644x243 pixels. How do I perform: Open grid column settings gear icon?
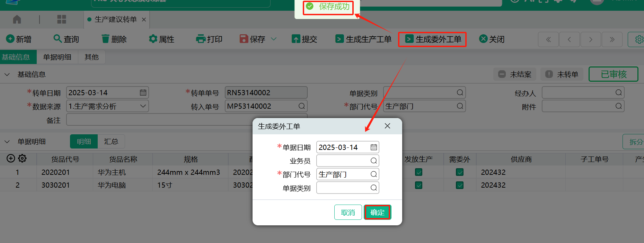click(23, 159)
